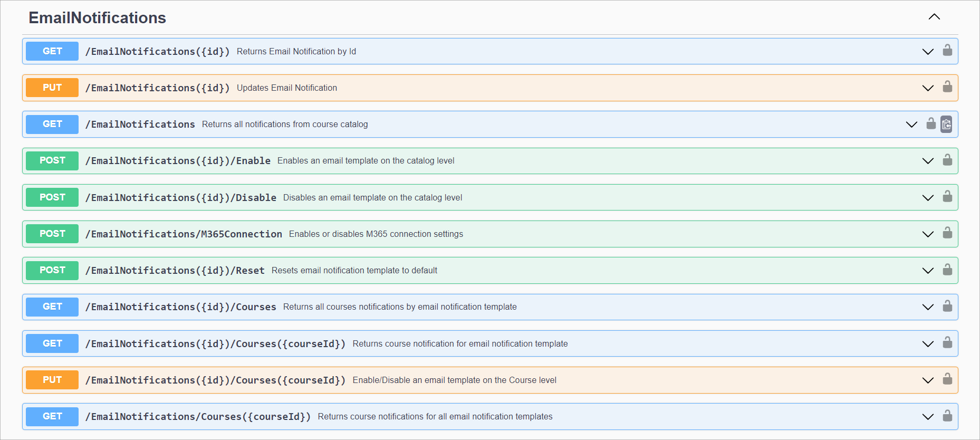Click the POST badge for the Enable endpoint
980x440 pixels.
point(52,160)
